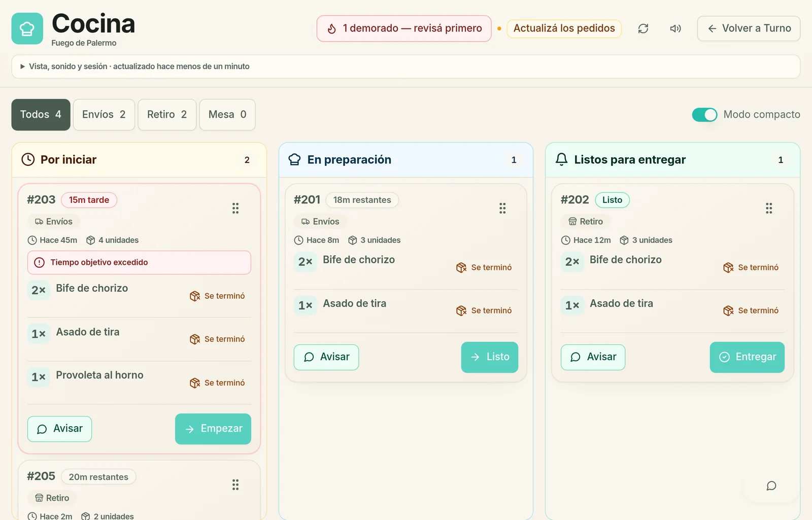The height and width of the screenshot is (520, 812).
Task: Click Fuego de Palermo subtitle
Action: pyautogui.click(x=84, y=43)
